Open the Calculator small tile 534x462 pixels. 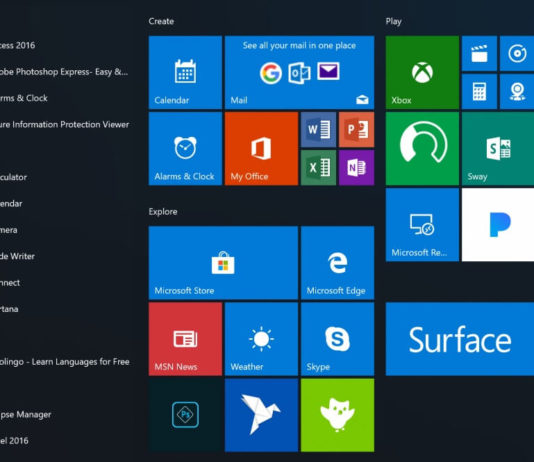pyautogui.click(x=480, y=92)
